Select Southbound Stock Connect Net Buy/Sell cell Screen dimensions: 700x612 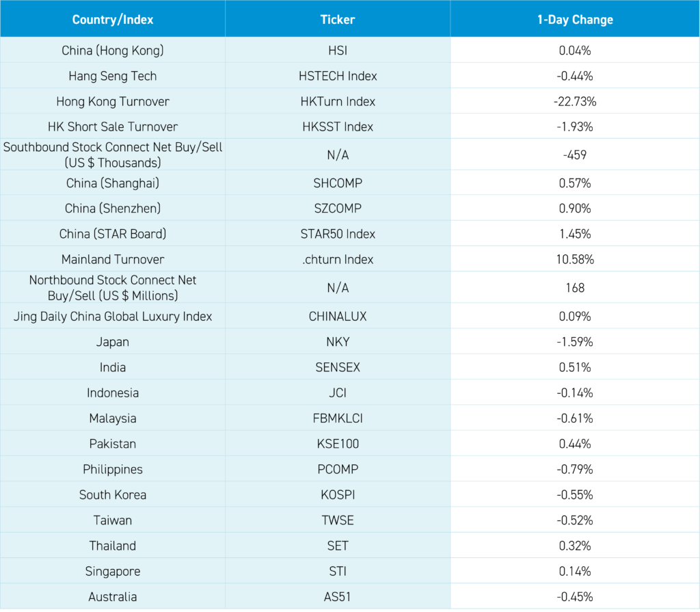[x=113, y=155]
